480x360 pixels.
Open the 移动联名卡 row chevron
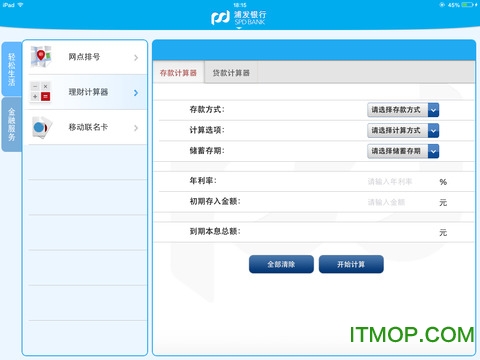tap(136, 128)
